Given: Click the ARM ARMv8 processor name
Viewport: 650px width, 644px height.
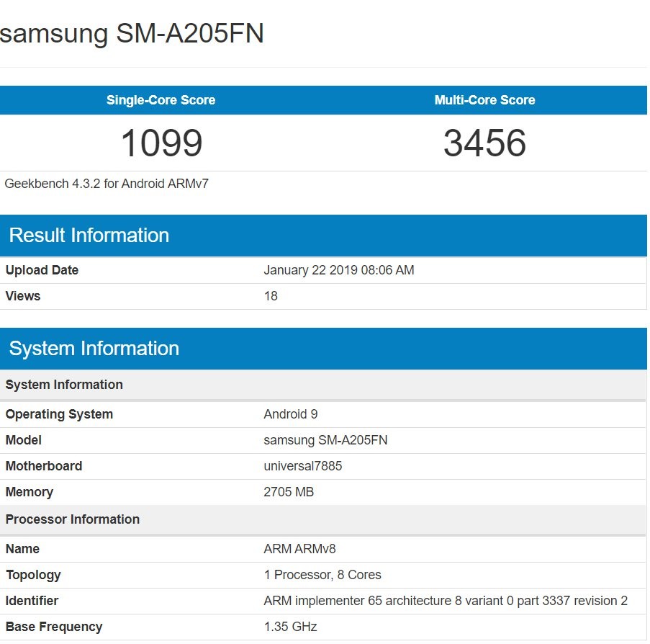Looking at the screenshot, I should [x=299, y=549].
